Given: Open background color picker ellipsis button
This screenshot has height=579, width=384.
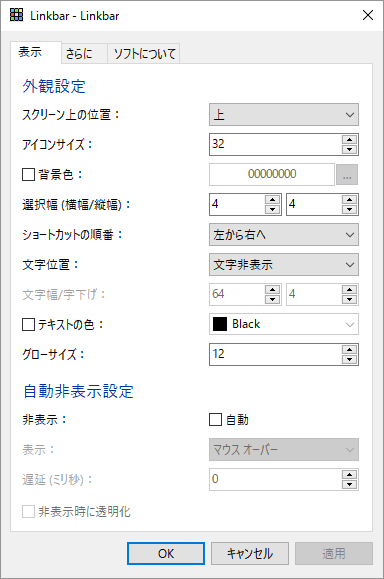Looking at the screenshot, I should click(347, 174).
